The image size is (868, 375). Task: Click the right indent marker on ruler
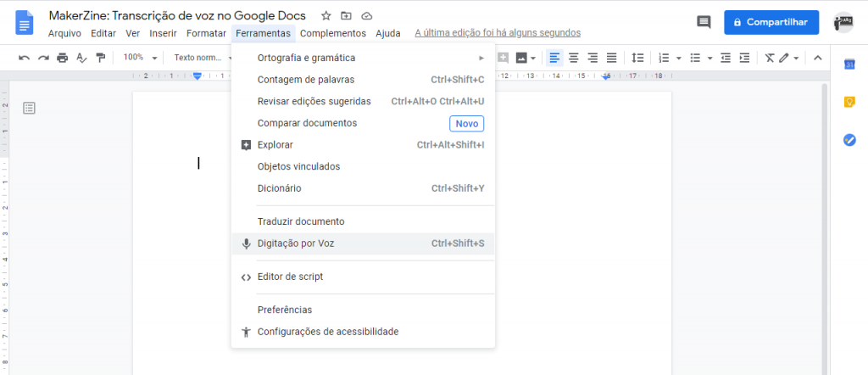pyautogui.click(x=607, y=76)
